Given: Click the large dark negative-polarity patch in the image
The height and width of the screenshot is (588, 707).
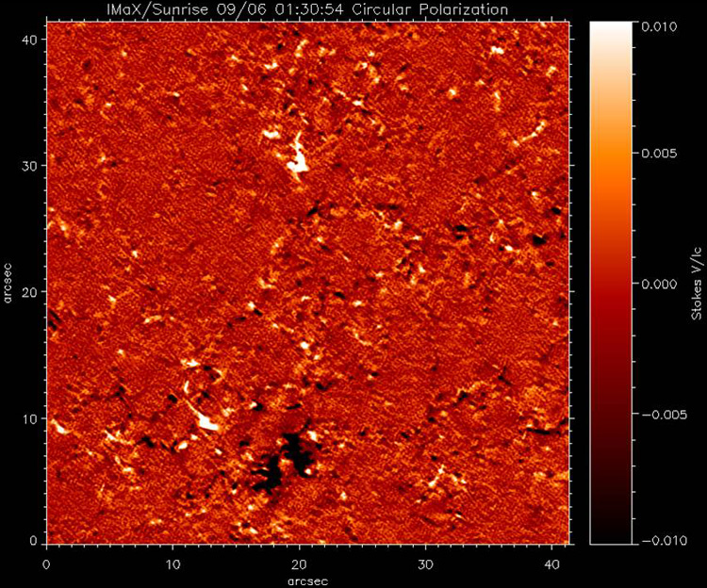Looking at the screenshot, I should [284, 462].
